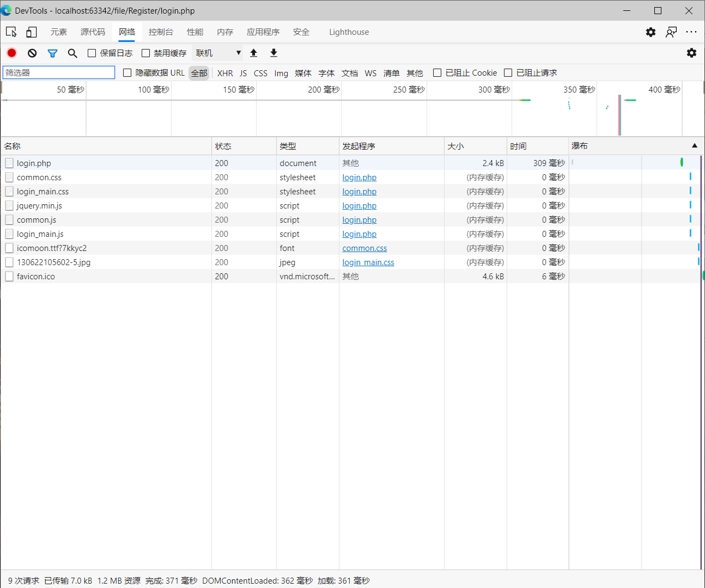Screen dimensions: 705x588
Task: Tick the 隐藏数据 URL checkbox
Action: point(127,73)
